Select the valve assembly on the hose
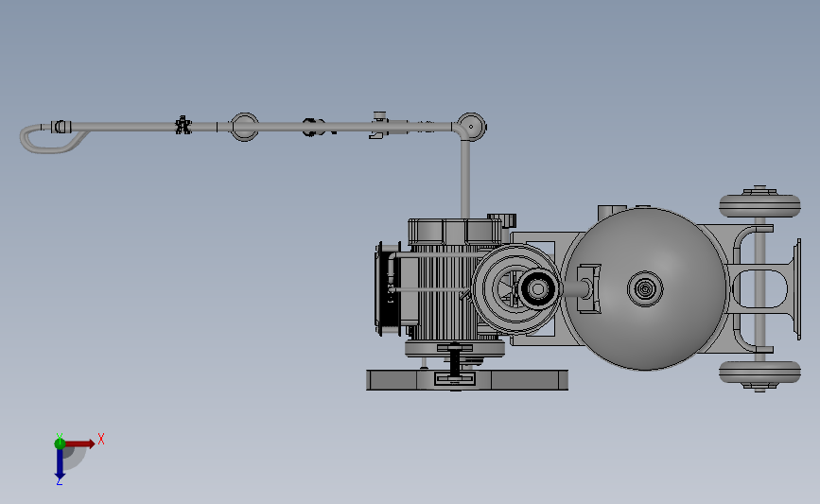Viewport: 820px width, 504px height. (388, 126)
